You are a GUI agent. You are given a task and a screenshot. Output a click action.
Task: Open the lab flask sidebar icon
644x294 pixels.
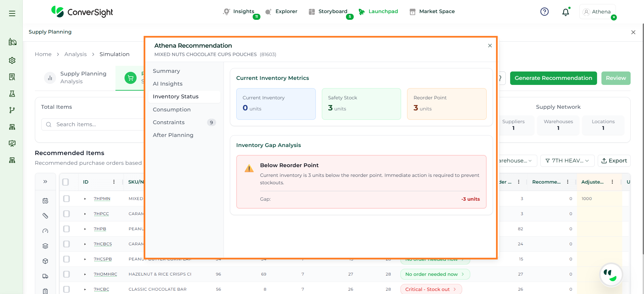[12, 94]
